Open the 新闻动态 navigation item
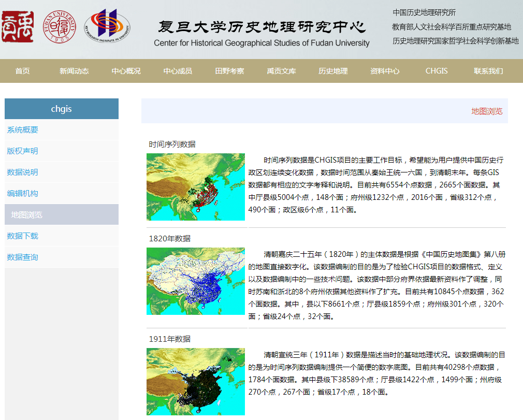 (74, 71)
